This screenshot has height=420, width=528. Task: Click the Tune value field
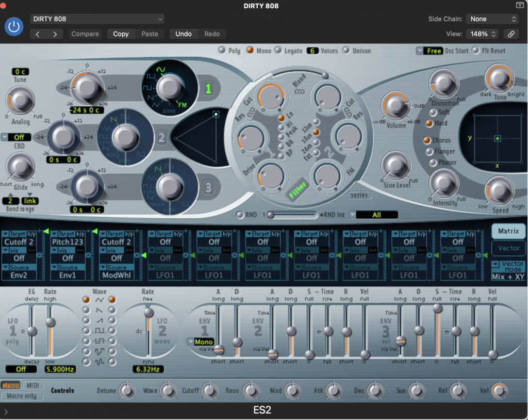tap(21, 72)
